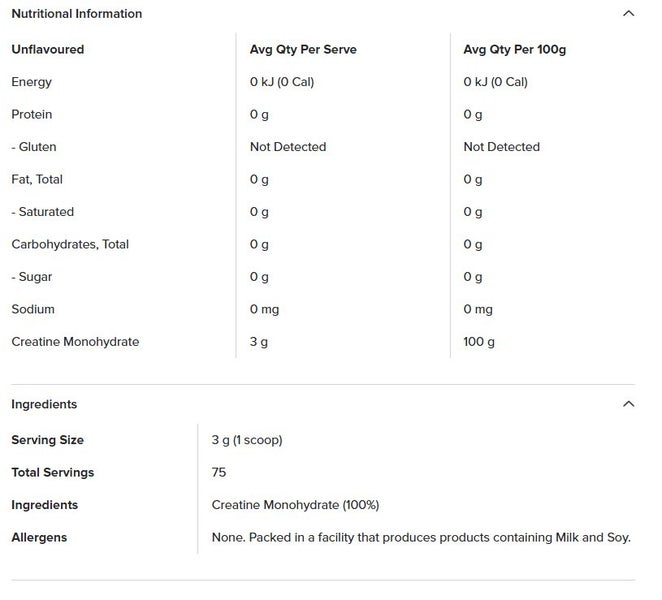Select per-serve Not Detected gluten value
662x600 pixels.
coord(288,147)
